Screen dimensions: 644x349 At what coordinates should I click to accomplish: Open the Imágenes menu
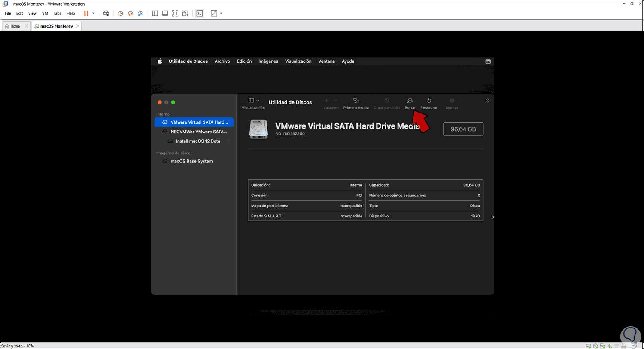tap(268, 61)
